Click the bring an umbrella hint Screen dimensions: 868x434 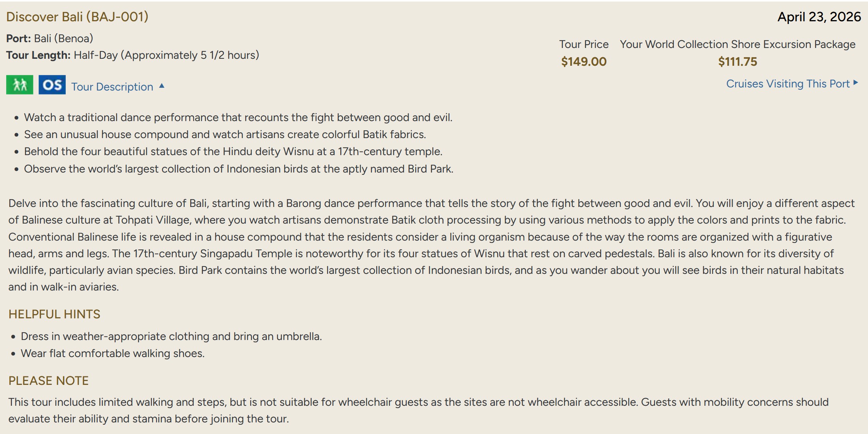[x=171, y=336]
